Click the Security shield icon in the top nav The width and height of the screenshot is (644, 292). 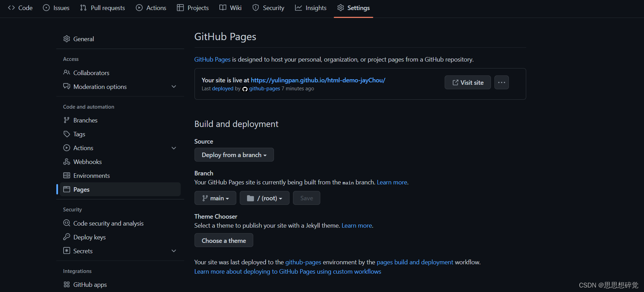coord(256,8)
